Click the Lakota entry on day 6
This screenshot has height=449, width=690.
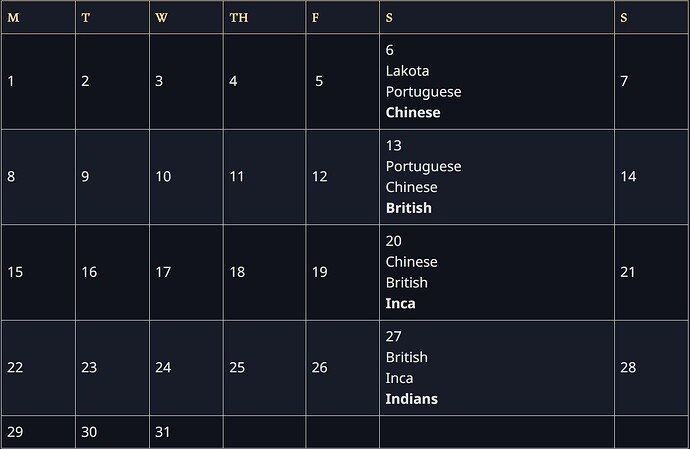click(x=407, y=71)
